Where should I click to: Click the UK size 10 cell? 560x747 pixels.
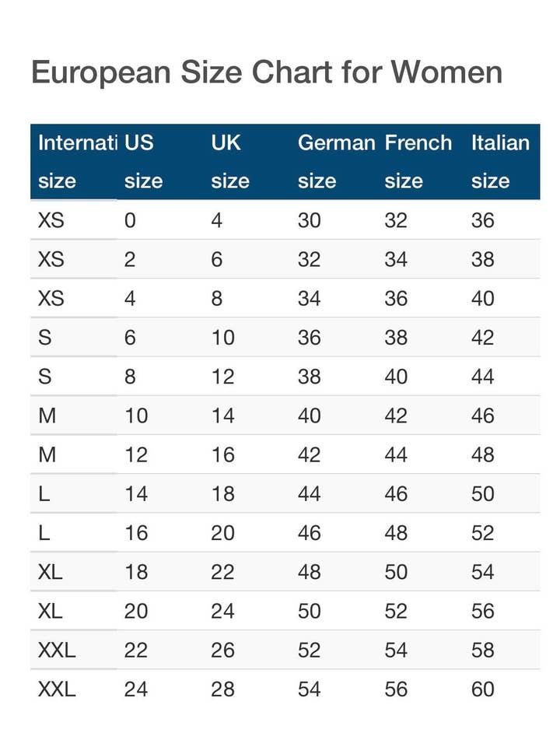coord(222,338)
